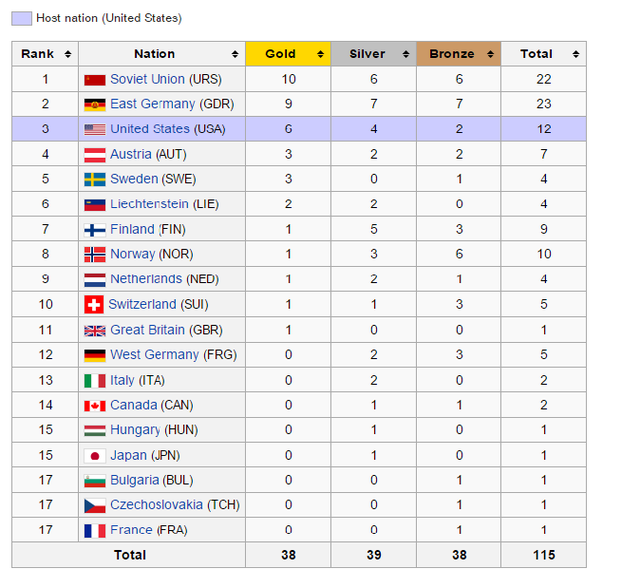Viewport: 640px width, 588px height.
Task: Sort table by Total column arrows
Action: coord(577,54)
